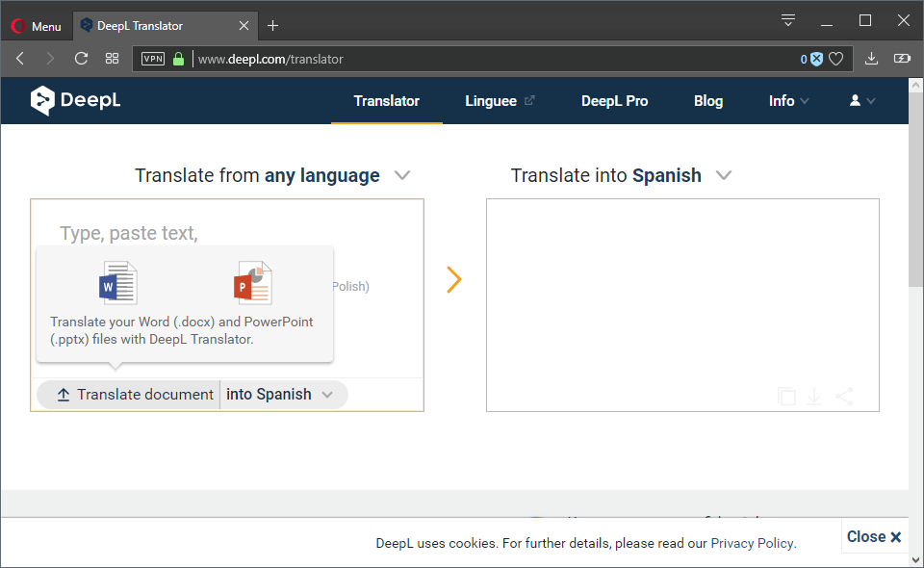Click the translation output area
This screenshot has height=568, width=924.
coord(682,305)
